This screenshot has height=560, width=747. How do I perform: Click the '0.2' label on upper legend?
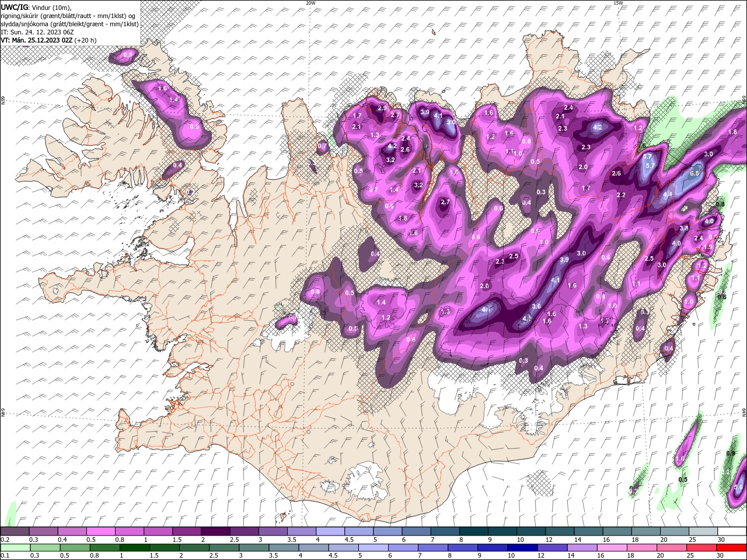(5, 540)
